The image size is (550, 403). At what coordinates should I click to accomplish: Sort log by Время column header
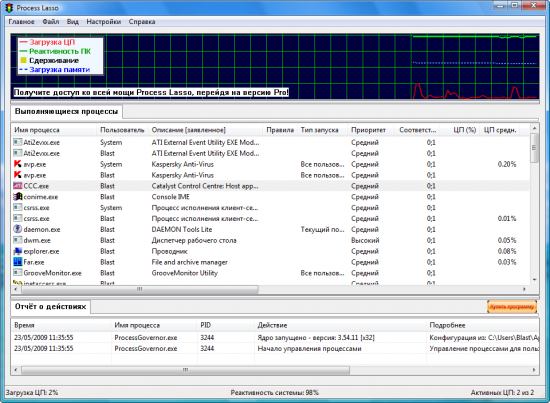click(x=61, y=325)
